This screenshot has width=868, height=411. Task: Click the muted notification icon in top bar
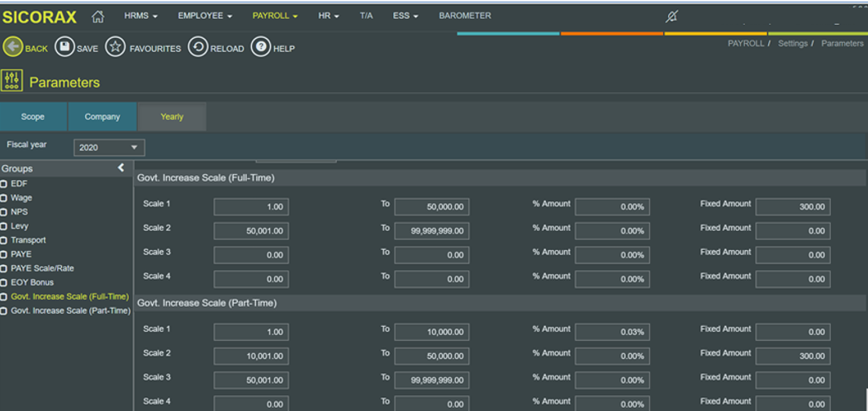(671, 16)
